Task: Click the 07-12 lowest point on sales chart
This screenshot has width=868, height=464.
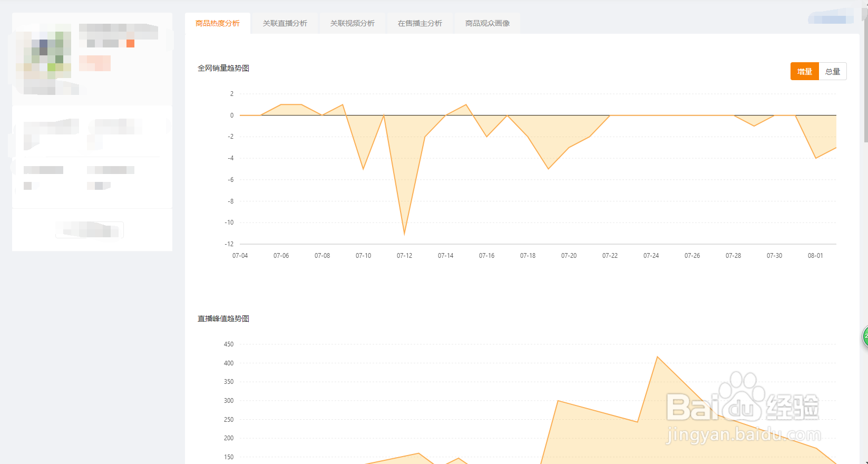Action: coord(404,234)
